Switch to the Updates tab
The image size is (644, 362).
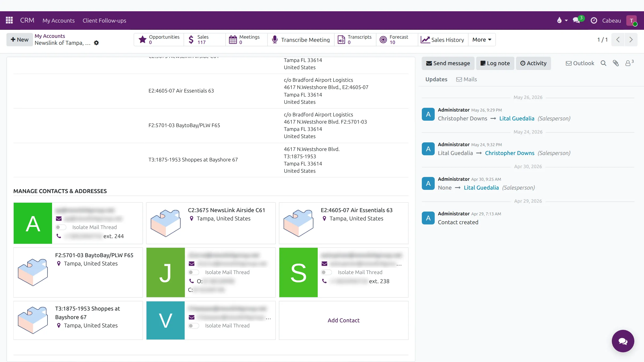pyautogui.click(x=436, y=79)
